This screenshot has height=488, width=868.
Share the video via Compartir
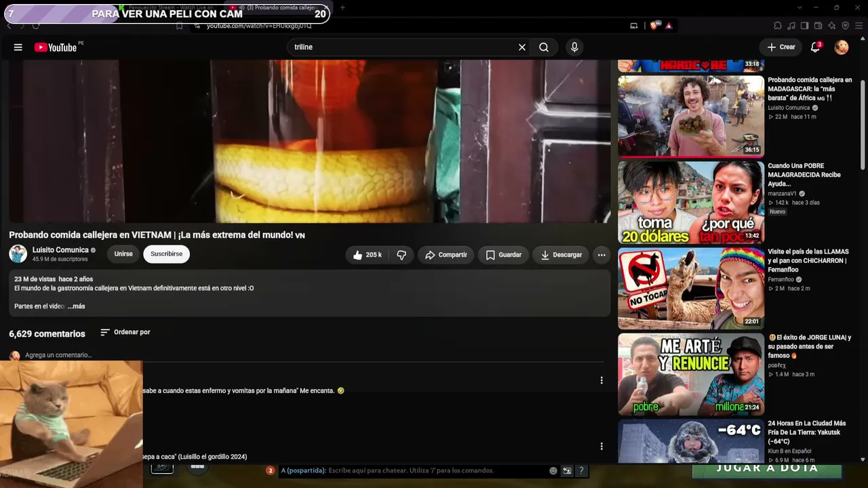446,255
